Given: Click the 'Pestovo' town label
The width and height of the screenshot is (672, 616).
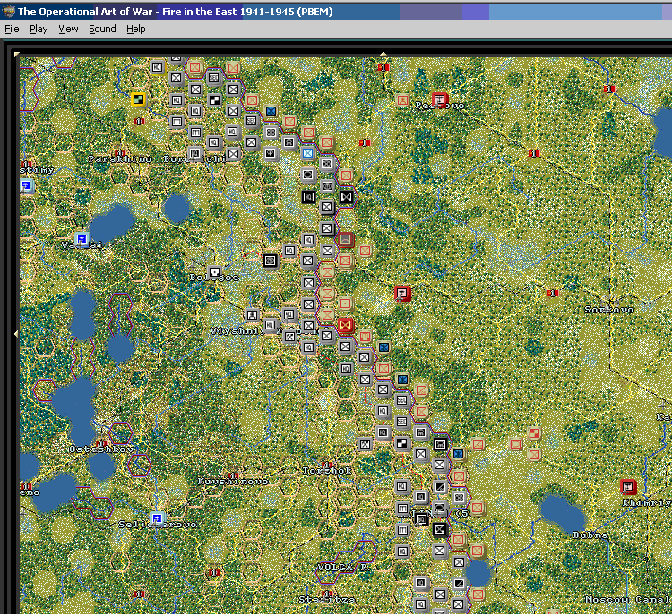Looking at the screenshot, I should [x=439, y=106].
